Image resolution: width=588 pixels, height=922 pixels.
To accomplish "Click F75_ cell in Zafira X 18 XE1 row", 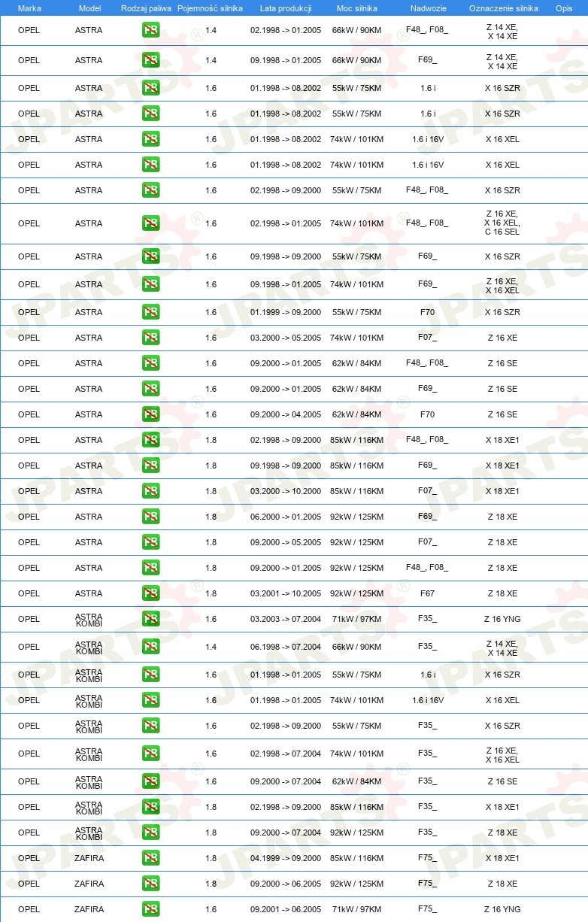I will pyautogui.click(x=427, y=858).
